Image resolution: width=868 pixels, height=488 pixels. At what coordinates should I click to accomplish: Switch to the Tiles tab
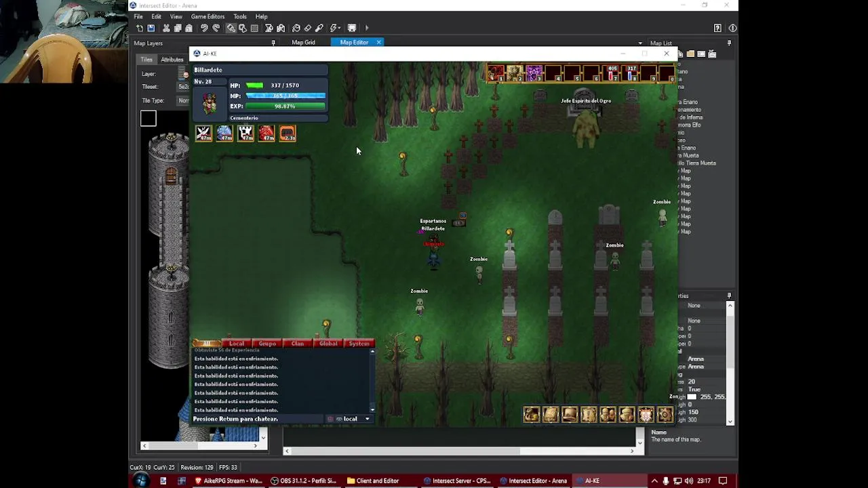146,60
